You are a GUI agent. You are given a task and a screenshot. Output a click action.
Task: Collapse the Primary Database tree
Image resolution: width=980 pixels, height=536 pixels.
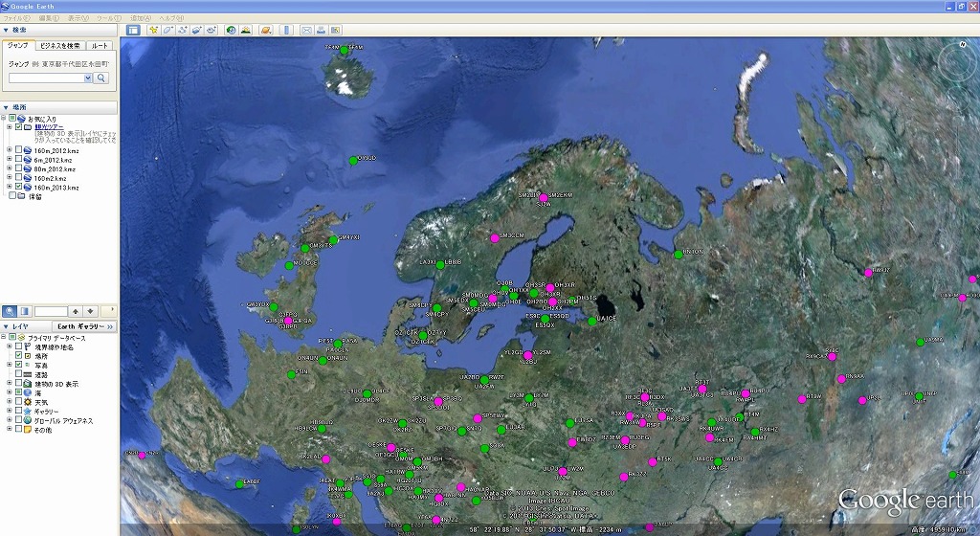click(x=4, y=338)
